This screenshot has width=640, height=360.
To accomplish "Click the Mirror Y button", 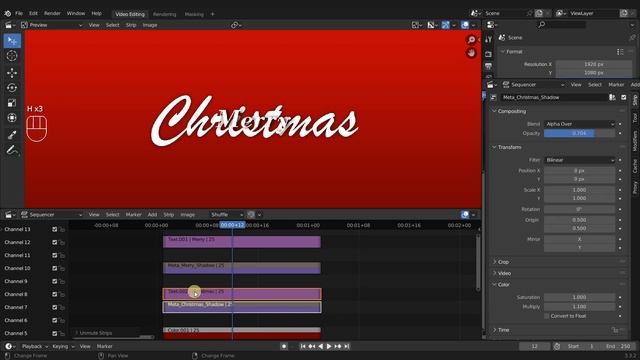I will point(579,248).
